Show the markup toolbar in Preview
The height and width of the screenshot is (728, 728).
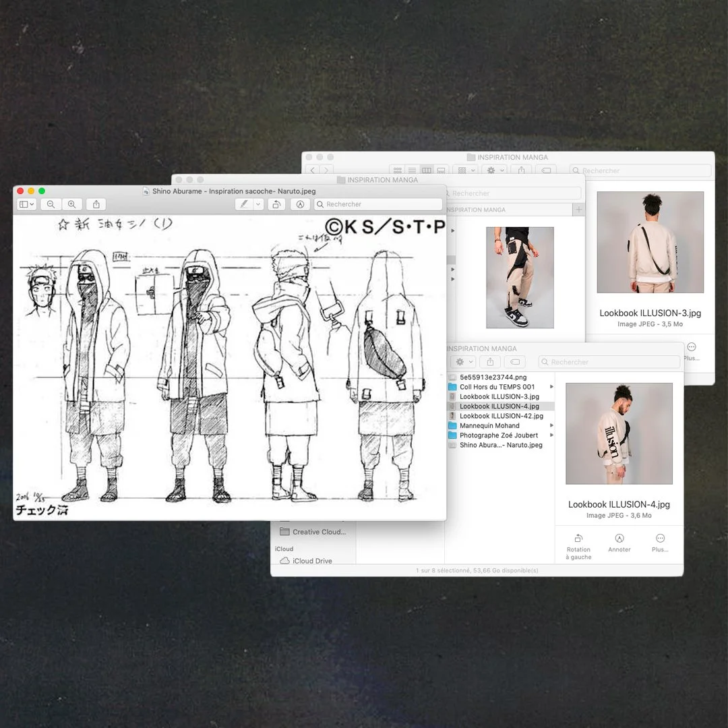301,204
